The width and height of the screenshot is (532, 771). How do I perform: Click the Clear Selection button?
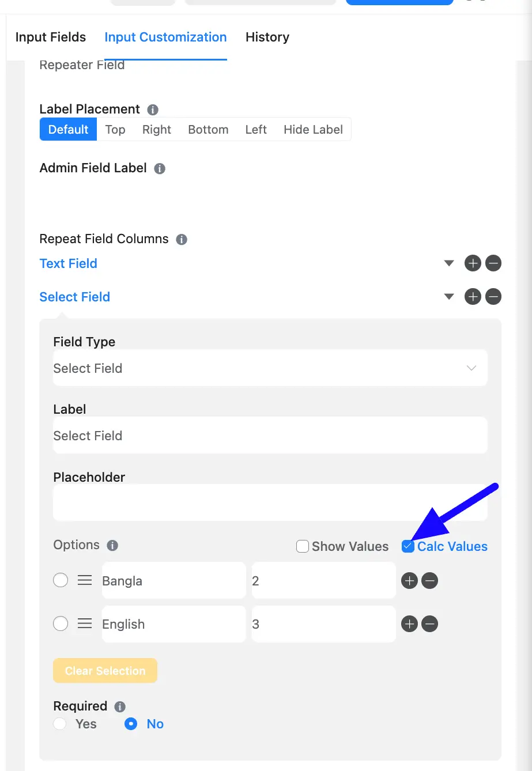coord(105,671)
